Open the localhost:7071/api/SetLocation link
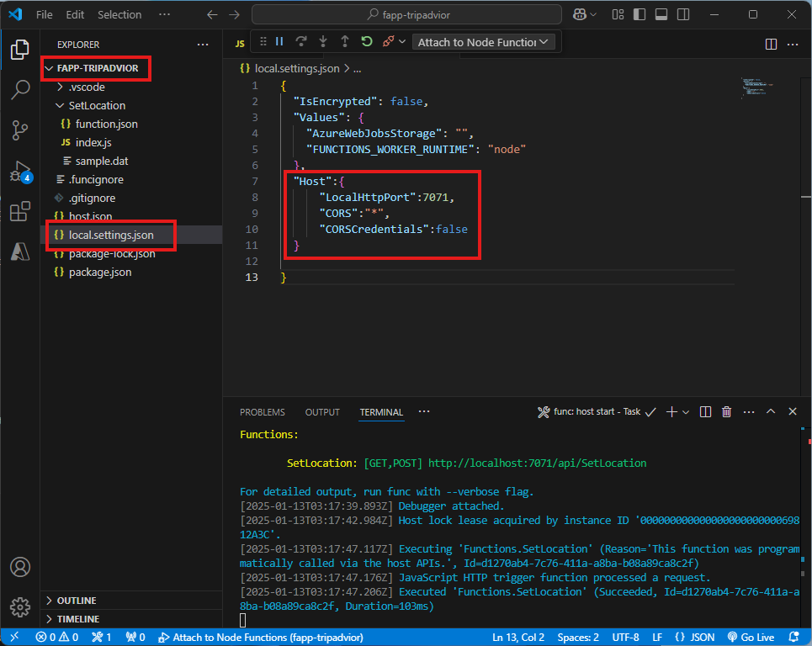The image size is (812, 646). pyautogui.click(x=537, y=463)
